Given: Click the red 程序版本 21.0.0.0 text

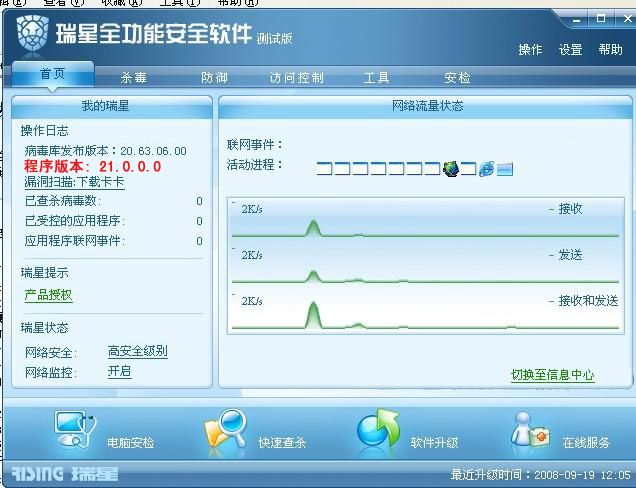Looking at the screenshot, I should 92,166.
